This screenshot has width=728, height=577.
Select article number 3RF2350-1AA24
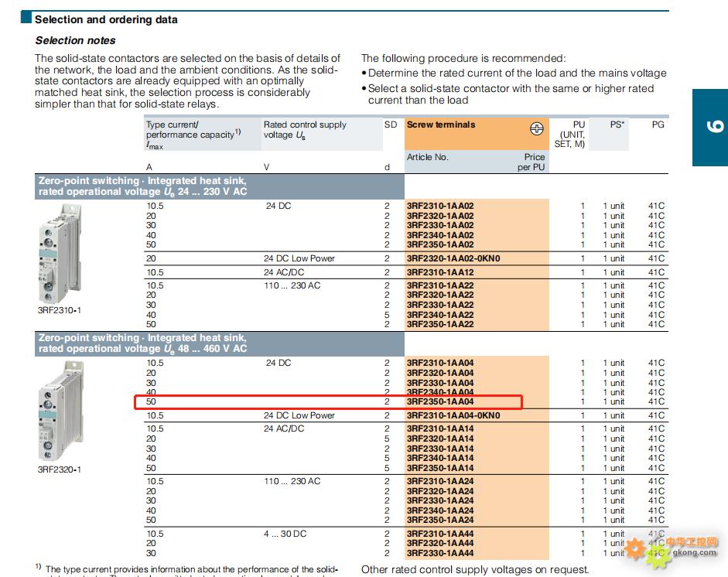(x=440, y=520)
